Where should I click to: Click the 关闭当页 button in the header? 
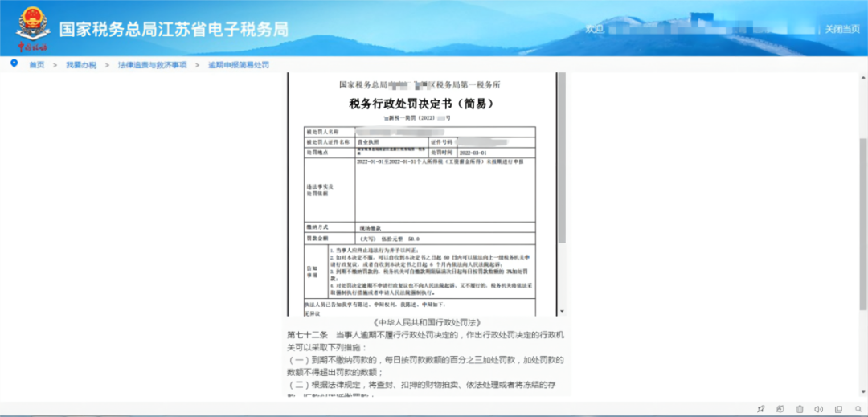842,29
